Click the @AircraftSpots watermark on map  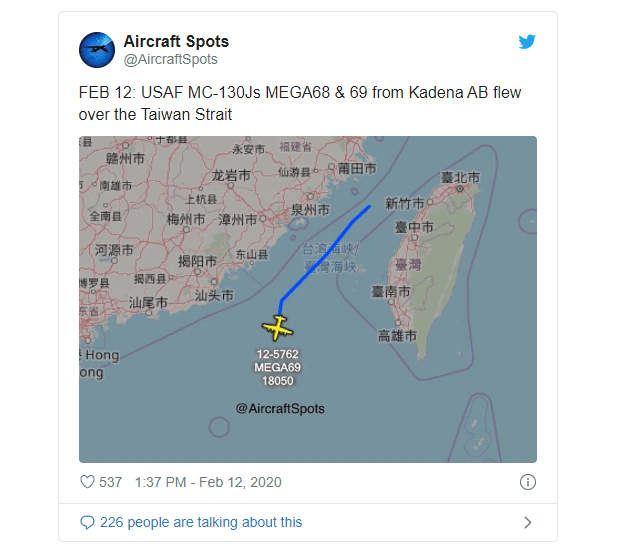(280, 409)
